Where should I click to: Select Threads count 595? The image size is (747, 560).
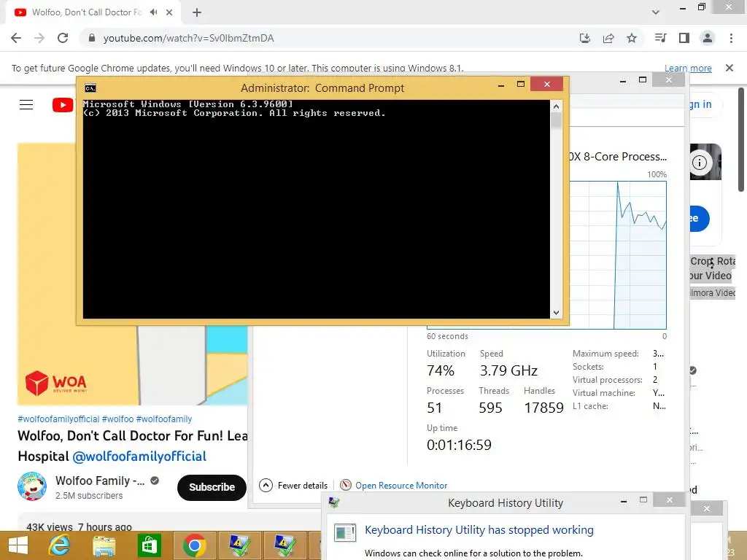pos(490,408)
